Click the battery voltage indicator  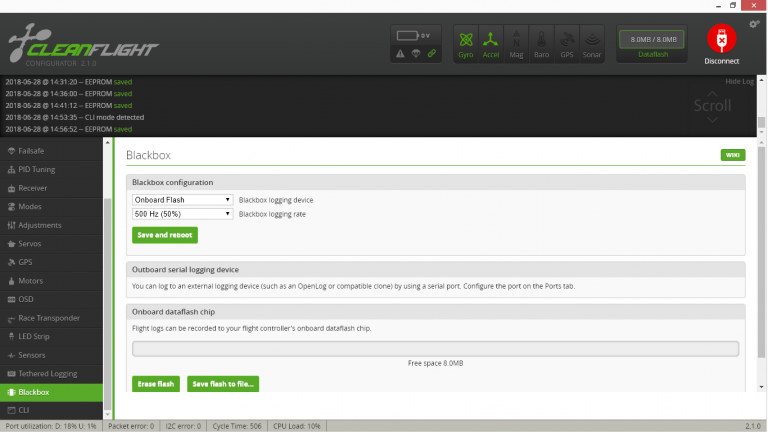(x=412, y=35)
